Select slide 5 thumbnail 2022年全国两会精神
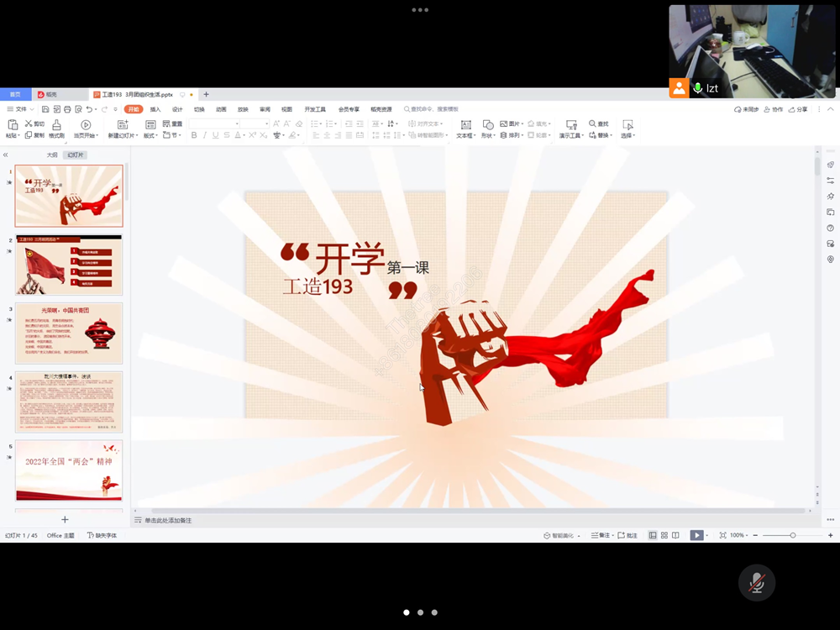The height and width of the screenshot is (630, 840). (x=69, y=470)
